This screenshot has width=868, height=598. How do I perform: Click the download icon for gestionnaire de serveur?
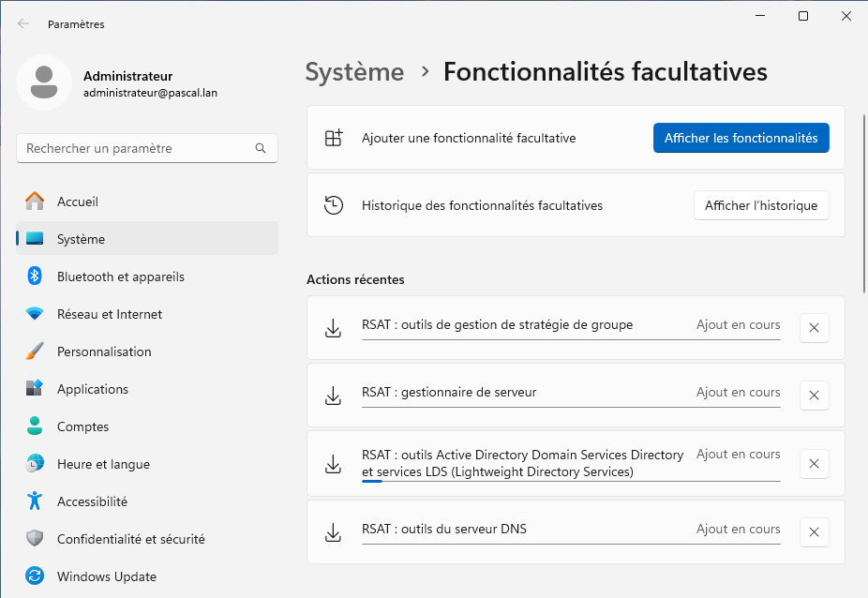(x=334, y=396)
